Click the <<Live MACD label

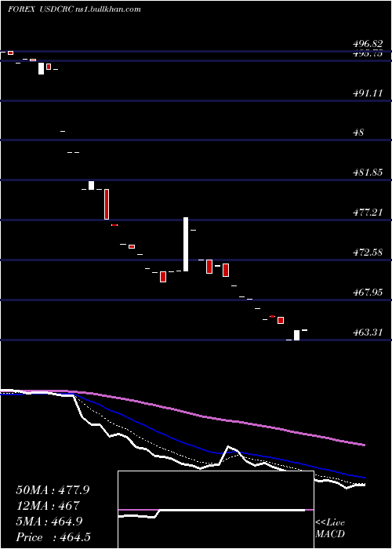[330, 529]
